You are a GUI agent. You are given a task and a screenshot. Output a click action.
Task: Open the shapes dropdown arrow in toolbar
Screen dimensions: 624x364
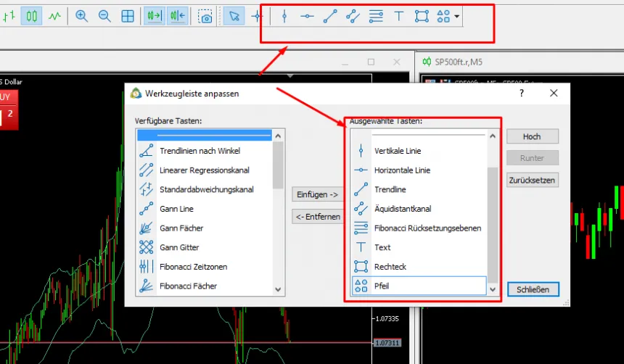click(457, 16)
